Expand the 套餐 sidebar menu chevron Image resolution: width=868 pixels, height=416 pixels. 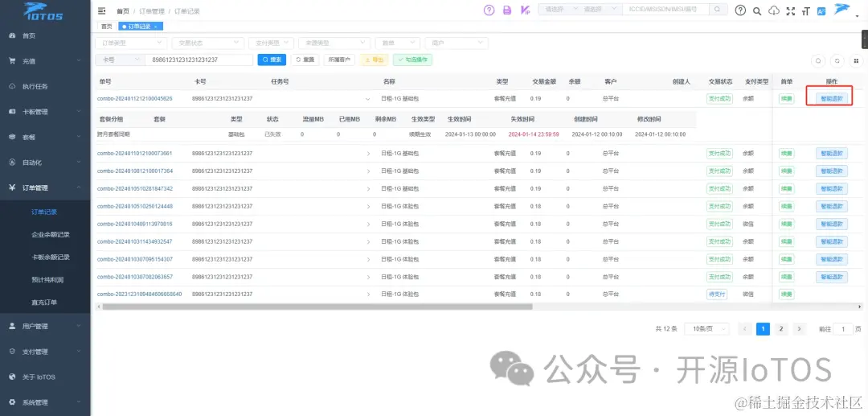click(x=79, y=137)
